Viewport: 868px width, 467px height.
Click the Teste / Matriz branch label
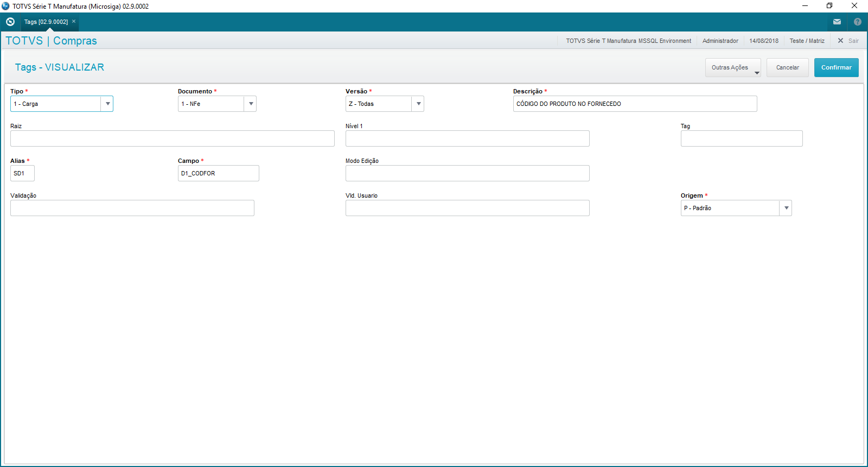(807, 41)
